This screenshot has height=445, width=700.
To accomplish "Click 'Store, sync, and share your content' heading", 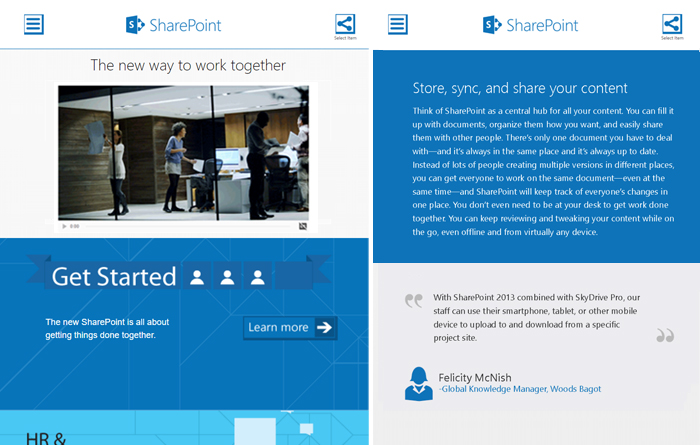I will pos(520,88).
